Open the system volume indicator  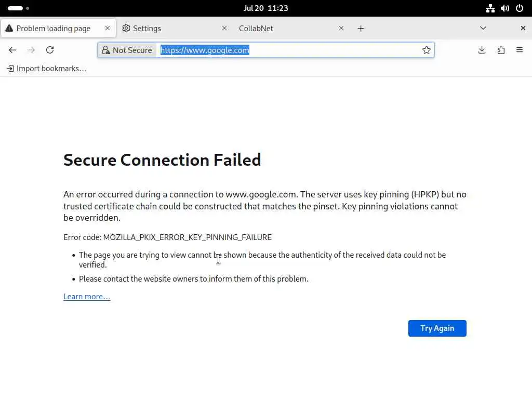tap(504, 8)
